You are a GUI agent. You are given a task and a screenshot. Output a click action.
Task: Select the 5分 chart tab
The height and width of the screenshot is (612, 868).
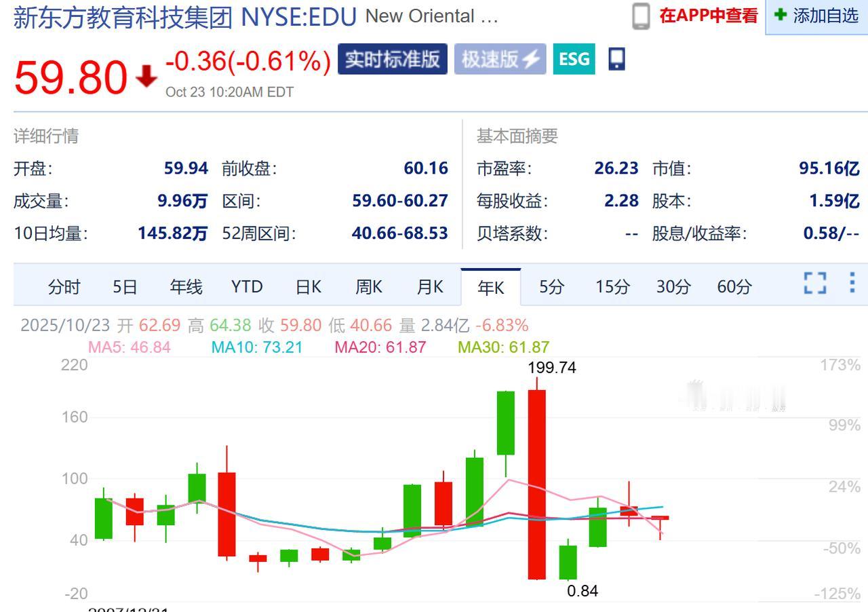point(551,287)
